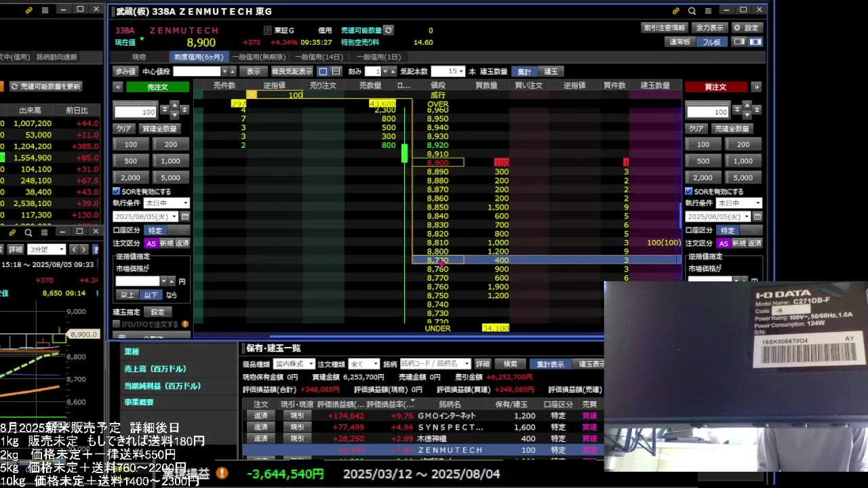Click the green 売注文 button
The width and height of the screenshot is (868, 488).
click(x=157, y=87)
